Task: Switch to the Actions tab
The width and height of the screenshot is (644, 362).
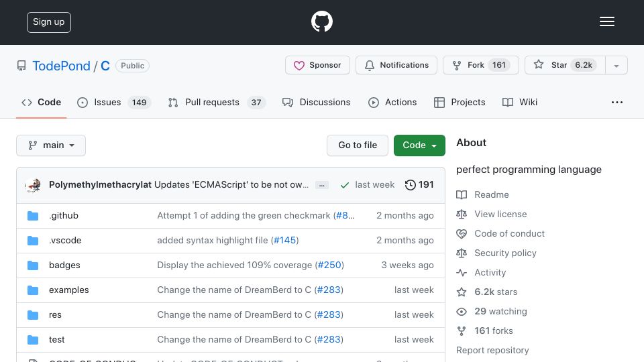Action: (x=392, y=102)
